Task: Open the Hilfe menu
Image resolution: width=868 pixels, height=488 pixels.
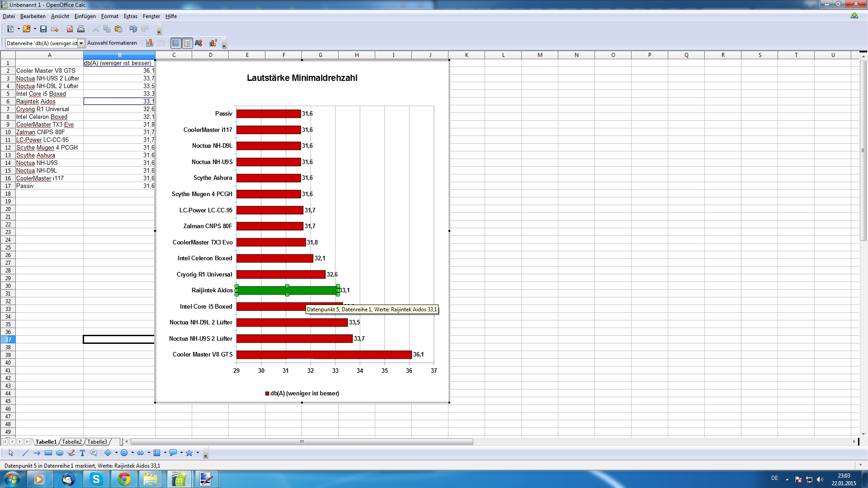Action: [x=171, y=16]
